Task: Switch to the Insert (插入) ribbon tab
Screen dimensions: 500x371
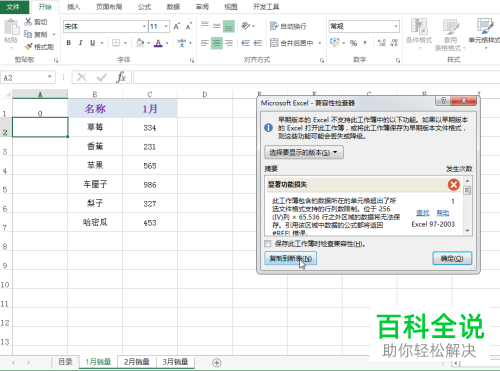Action: pos(74,7)
